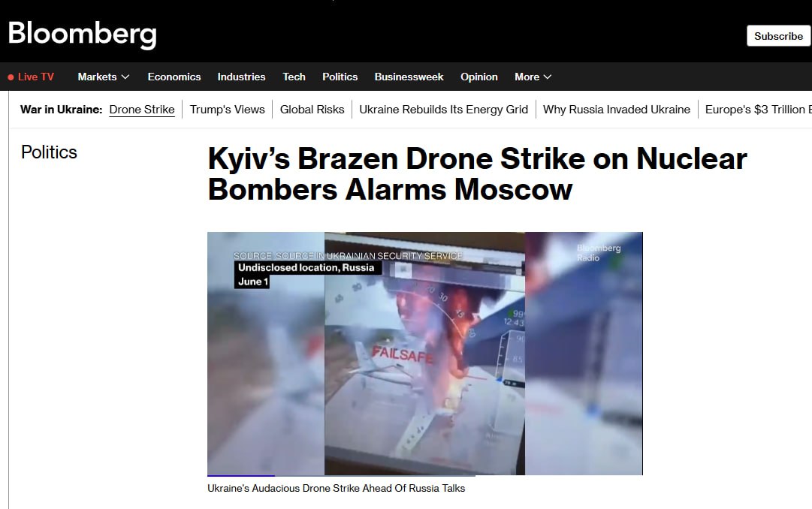Select the Opinion menu item

[479, 77]
